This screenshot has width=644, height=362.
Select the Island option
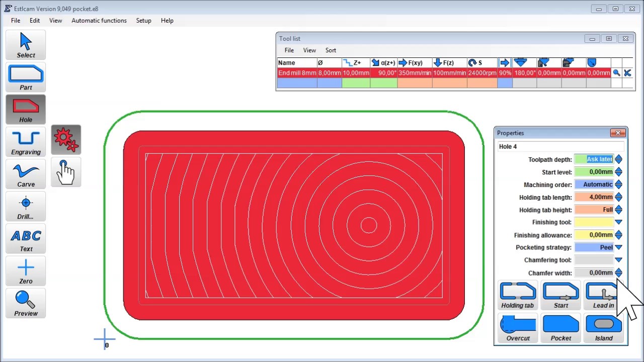click(x=604, y=328)
